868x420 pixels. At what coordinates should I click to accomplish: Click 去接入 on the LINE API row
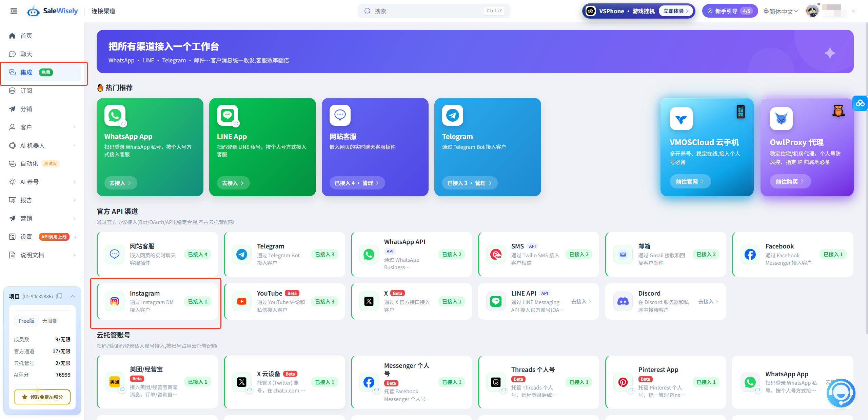point(581,301)
